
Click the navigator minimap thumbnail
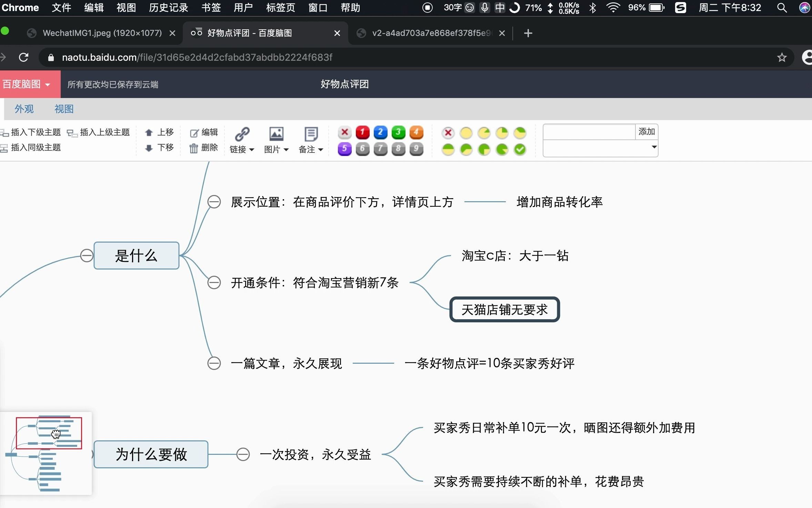click(x=46, y=453)
